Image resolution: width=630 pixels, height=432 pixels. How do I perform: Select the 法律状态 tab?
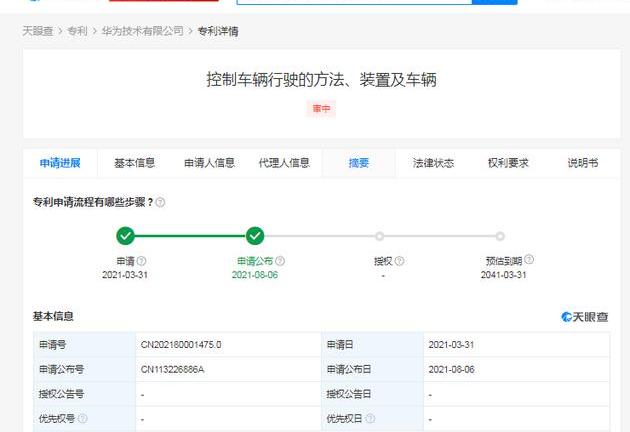click(x=433, y=163)
